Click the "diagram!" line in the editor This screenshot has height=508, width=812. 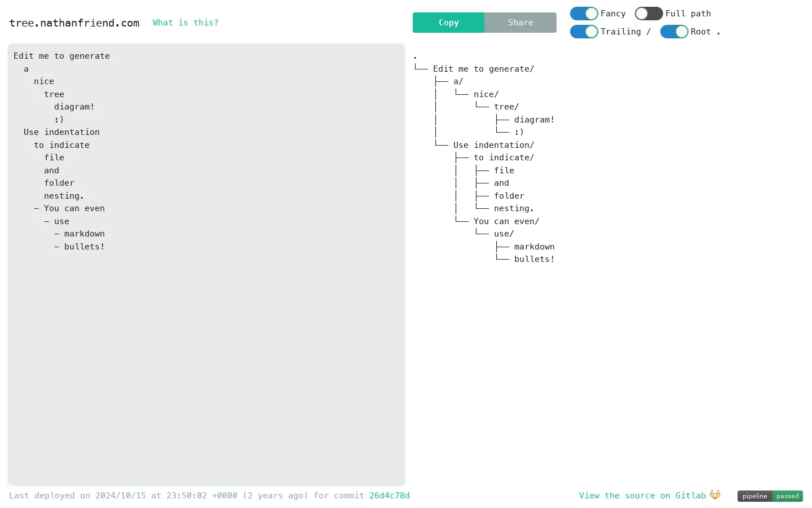click(74, 107)
